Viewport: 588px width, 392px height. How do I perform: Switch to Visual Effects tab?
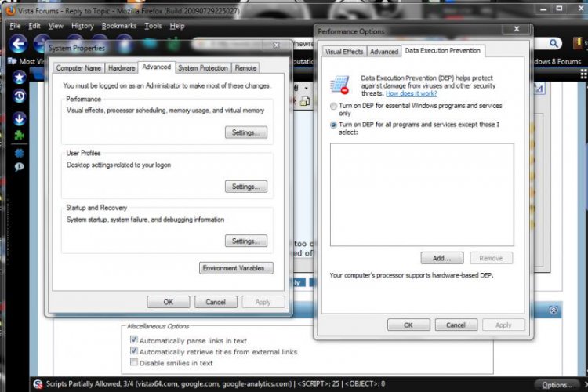(344, 52)
